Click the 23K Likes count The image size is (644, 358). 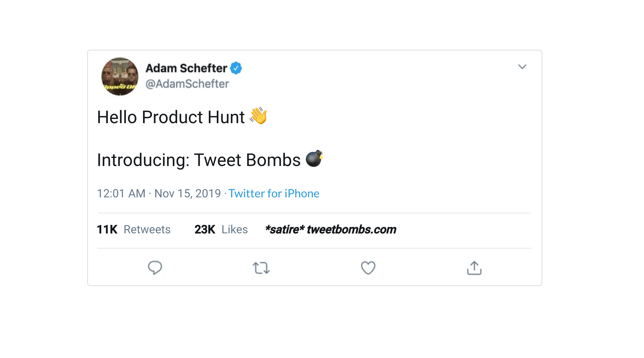click(x=221, y=229)
